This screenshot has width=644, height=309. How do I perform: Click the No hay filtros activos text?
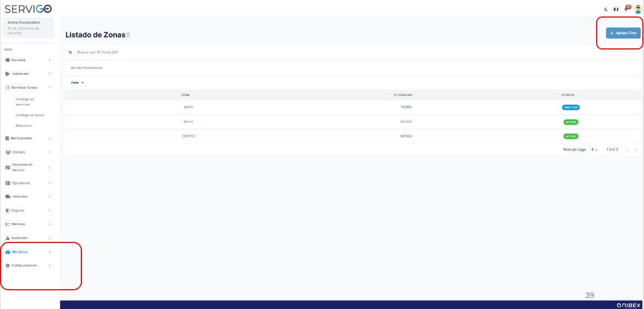point(87,68)
